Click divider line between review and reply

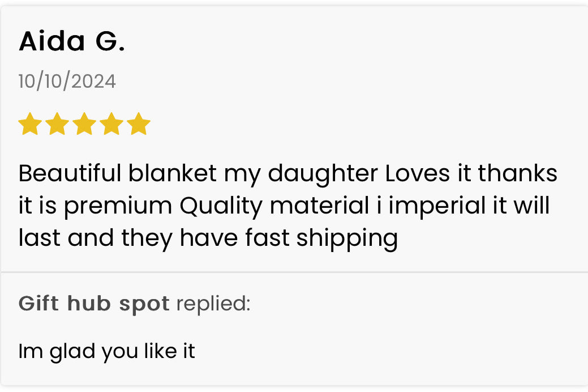(294, 272)
